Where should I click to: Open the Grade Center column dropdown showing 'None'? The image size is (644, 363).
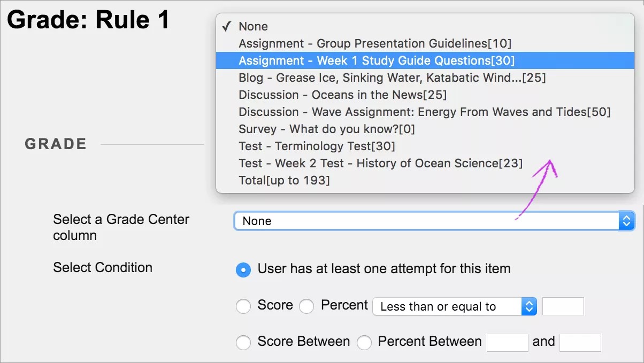click(428, 221)
